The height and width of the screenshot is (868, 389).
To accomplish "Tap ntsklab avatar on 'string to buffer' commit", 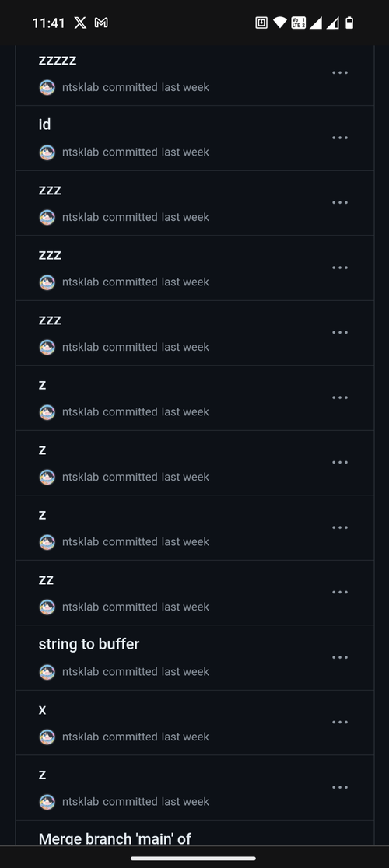I will (x=47, y=672).
